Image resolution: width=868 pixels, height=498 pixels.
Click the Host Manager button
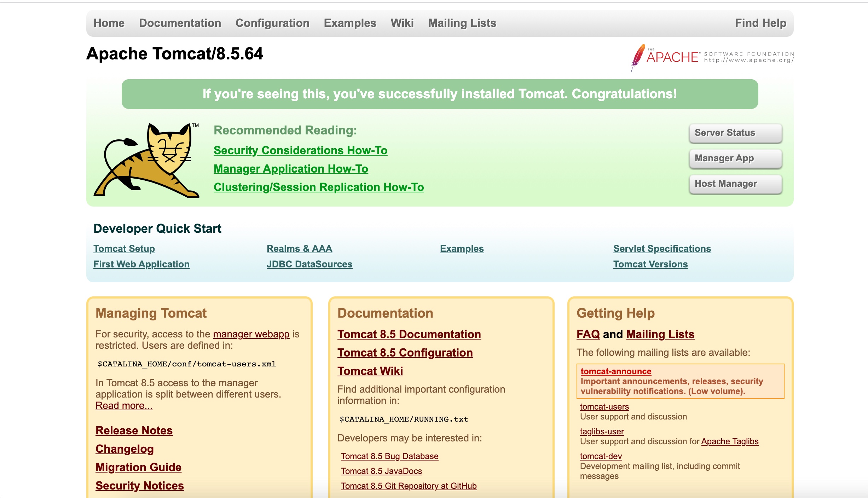click(735, 184)
